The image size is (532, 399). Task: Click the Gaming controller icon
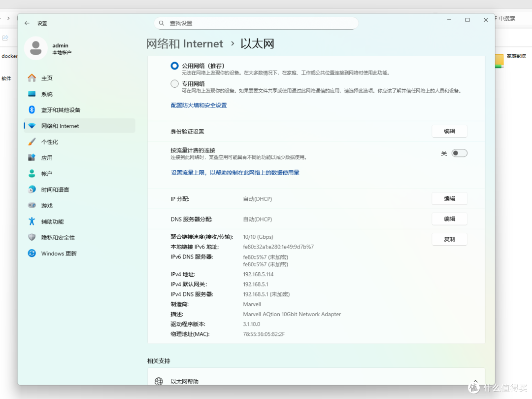[x=32, y=205]
